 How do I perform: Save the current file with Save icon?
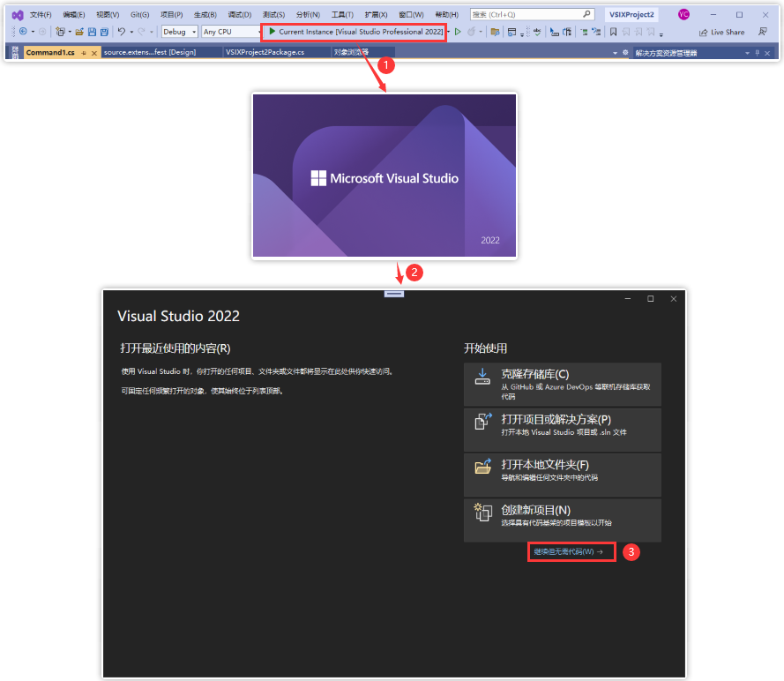92,32
